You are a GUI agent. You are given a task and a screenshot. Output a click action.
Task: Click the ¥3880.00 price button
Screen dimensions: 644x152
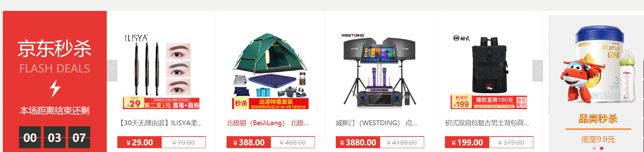358,142
